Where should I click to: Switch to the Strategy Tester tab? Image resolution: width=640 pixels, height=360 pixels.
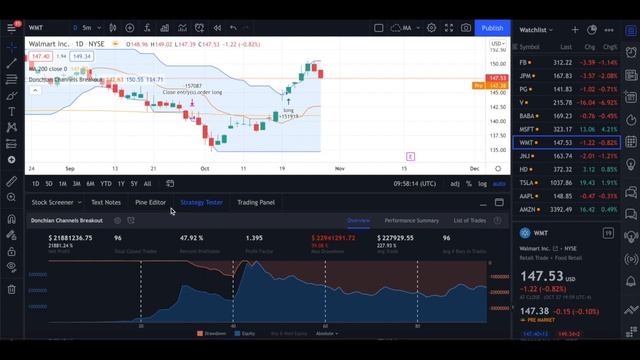click(202, 202)
